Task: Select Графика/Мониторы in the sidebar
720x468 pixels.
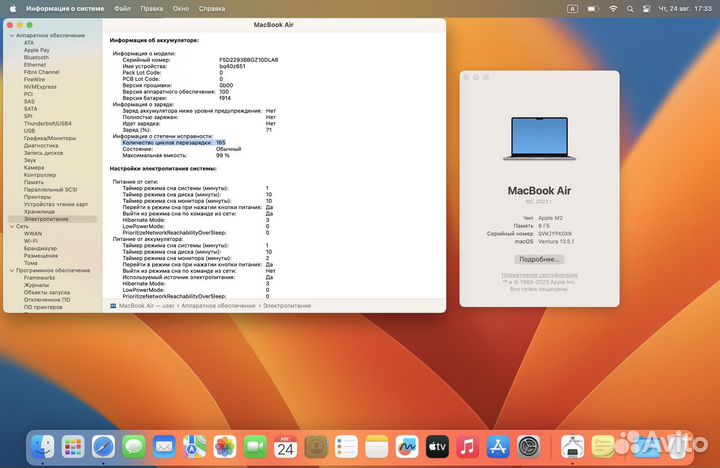Action: tap(50, 138)
